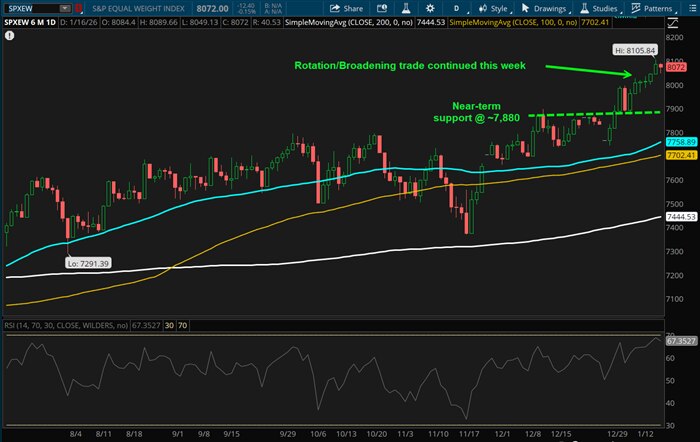Click the yellow SimpleMovingAvg (CLOSE, 100) study label
Screen dimensions: 700x442
tap(513, 22)
